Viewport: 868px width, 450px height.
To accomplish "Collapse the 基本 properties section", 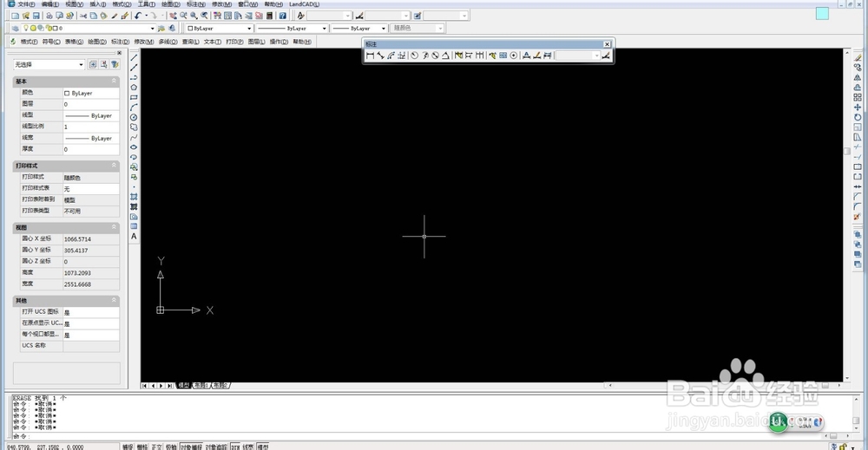I will click(x=114, y=81).
